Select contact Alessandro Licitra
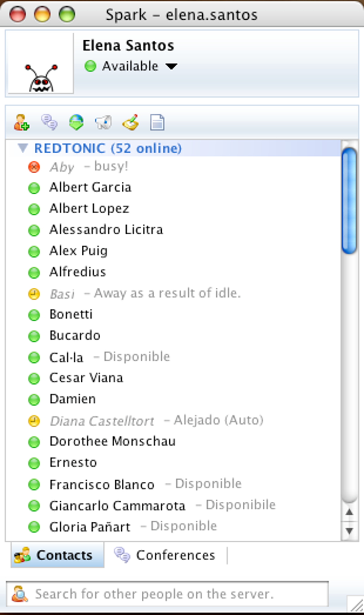364x615 pixels. point(106,230)
